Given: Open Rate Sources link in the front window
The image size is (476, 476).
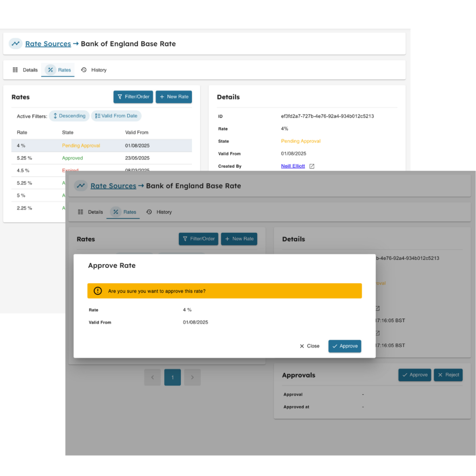Looking at the screenshot, I should point(113,186).
